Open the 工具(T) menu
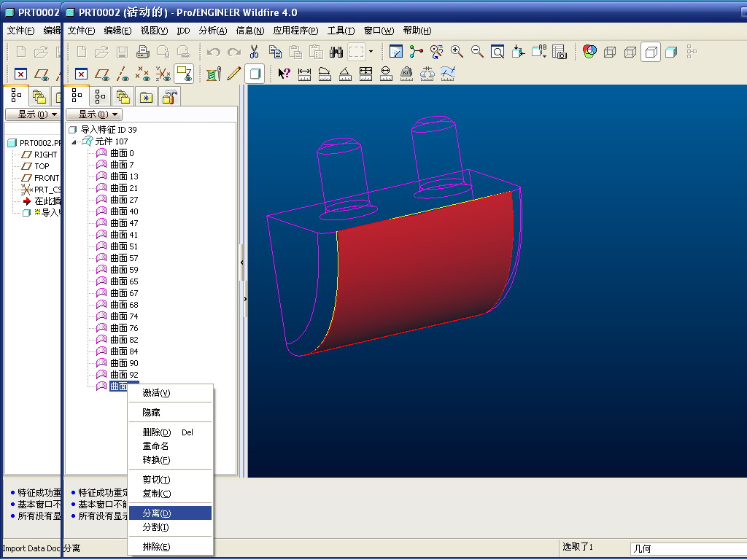The width and height of the screenshot is (747, 560). tap(341, 31)
